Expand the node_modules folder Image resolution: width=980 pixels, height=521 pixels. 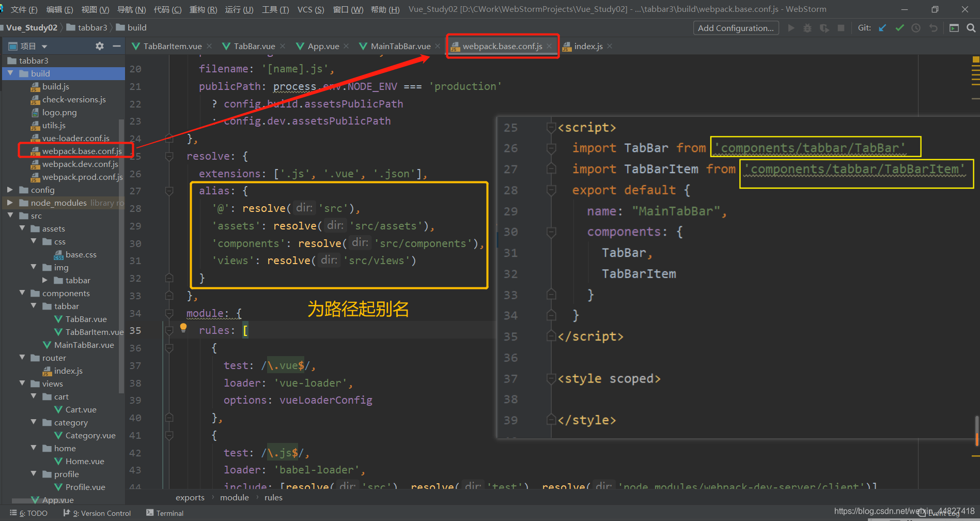(10, 203)
